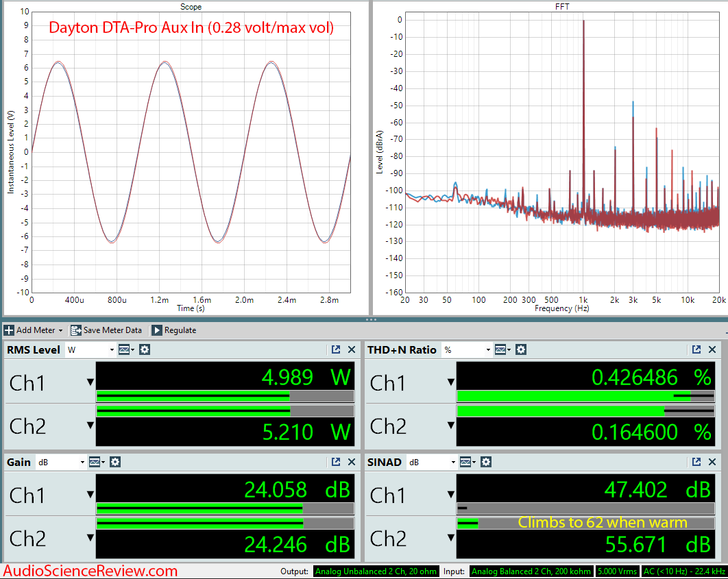728x579 pixels.
Task: Select THD+N Ch2 reading 0.164600 %
Action: [651, 432]
